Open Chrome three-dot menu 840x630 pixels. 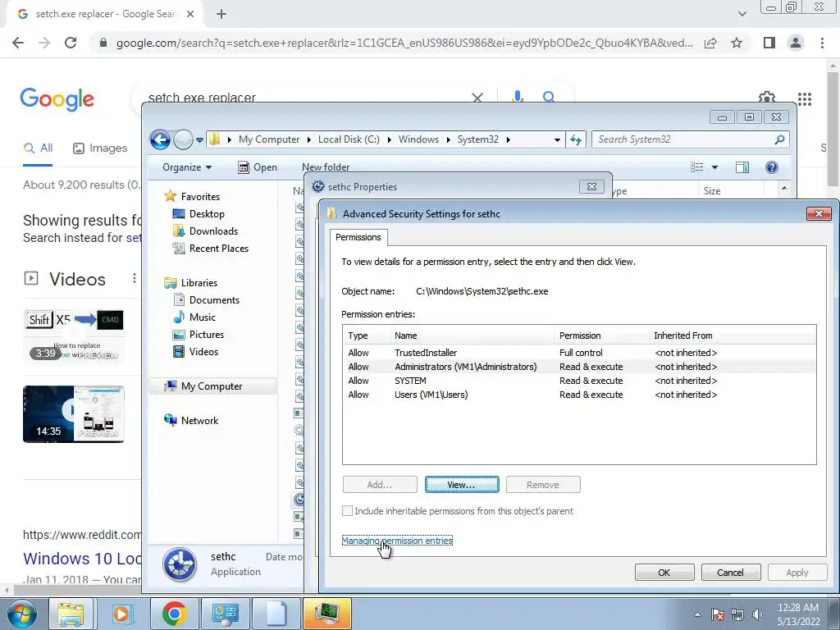click(822, 43)
